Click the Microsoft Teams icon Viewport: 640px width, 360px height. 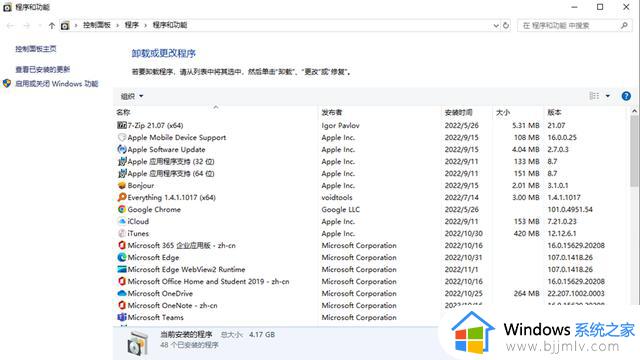(x=122, y=317)
